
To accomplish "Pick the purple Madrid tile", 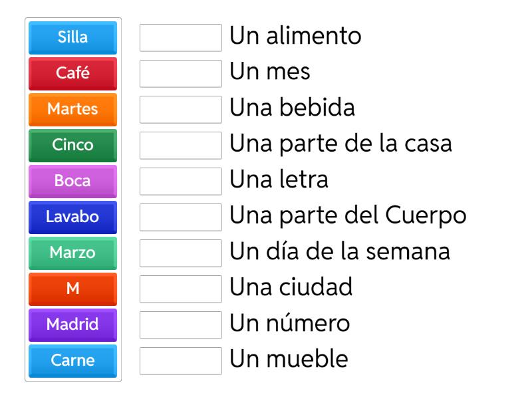I will (73, 325).
